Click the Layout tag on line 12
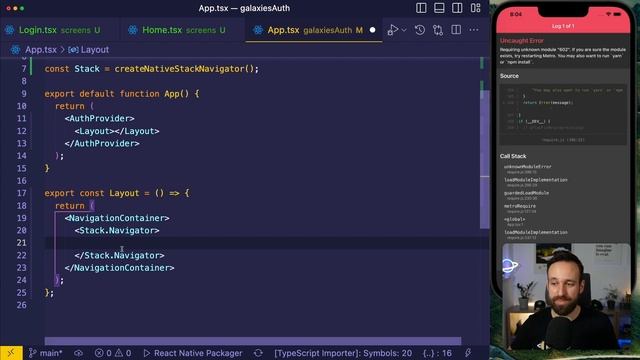640x360 pixels. tap(117, 131)
